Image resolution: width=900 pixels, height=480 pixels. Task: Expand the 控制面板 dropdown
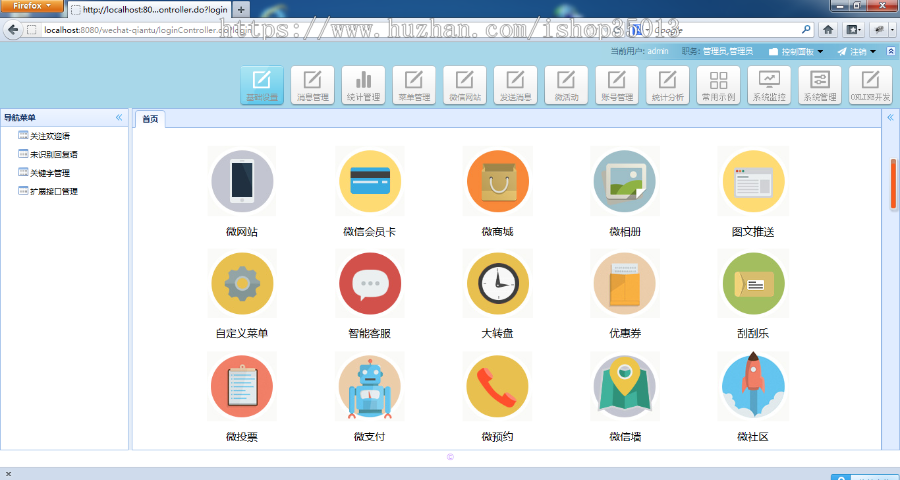[x=796, y=52]
